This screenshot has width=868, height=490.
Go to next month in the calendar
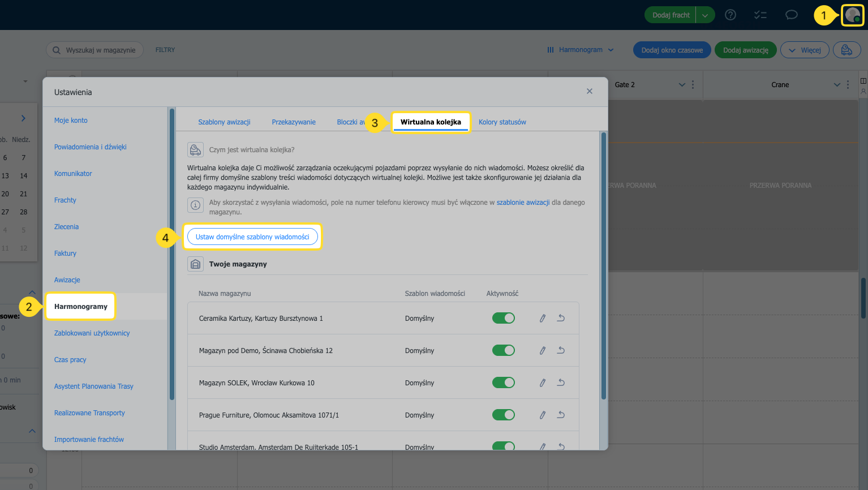(x=23, y=118)
